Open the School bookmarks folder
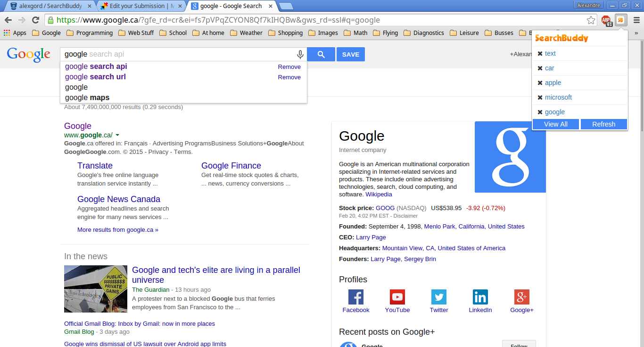The image size is (644, 347). [173, 33]
